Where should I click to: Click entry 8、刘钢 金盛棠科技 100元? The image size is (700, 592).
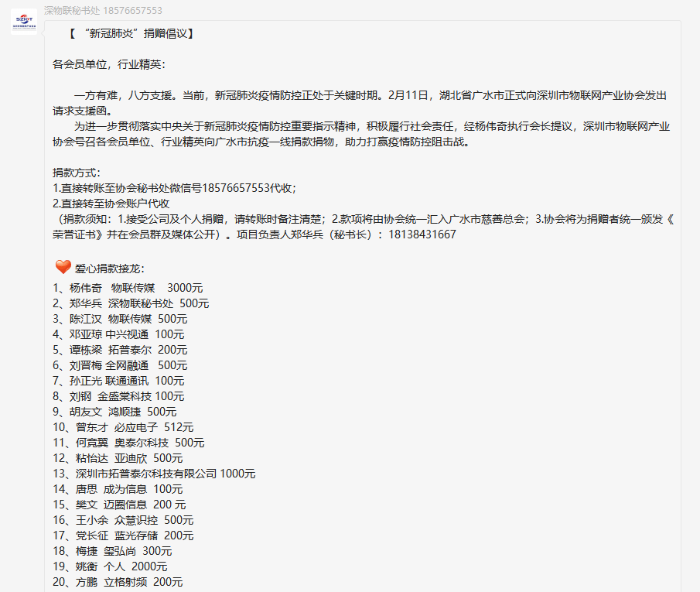[118, 396]
